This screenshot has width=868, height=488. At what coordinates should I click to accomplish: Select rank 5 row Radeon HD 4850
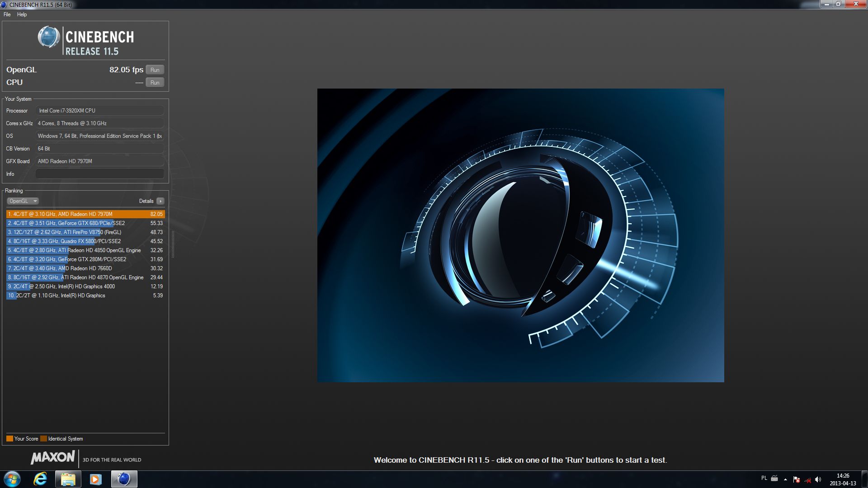point(85,250)
